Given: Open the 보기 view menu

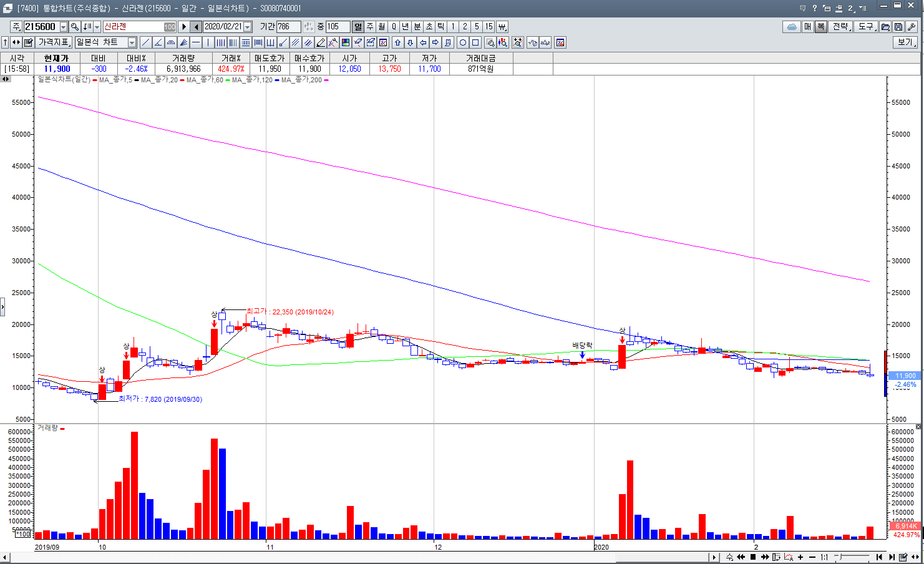Looking at the screenshot, I should coord(905,42).
